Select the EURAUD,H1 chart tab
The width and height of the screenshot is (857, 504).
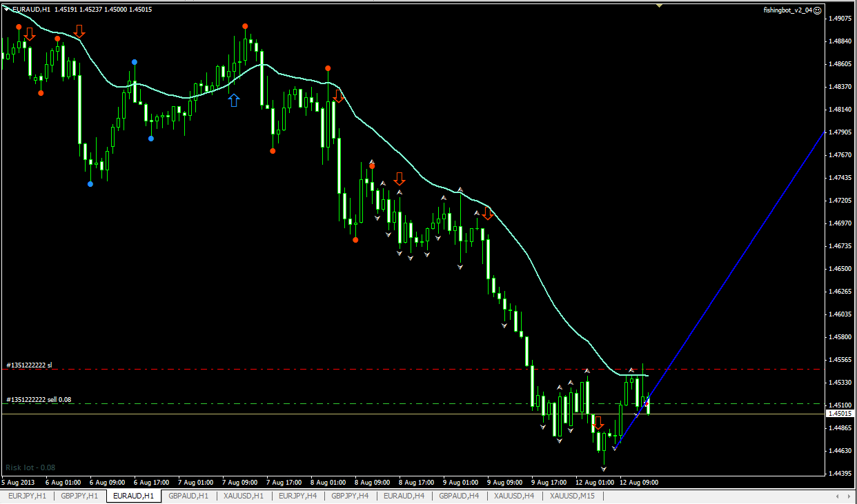coord(134,496)
